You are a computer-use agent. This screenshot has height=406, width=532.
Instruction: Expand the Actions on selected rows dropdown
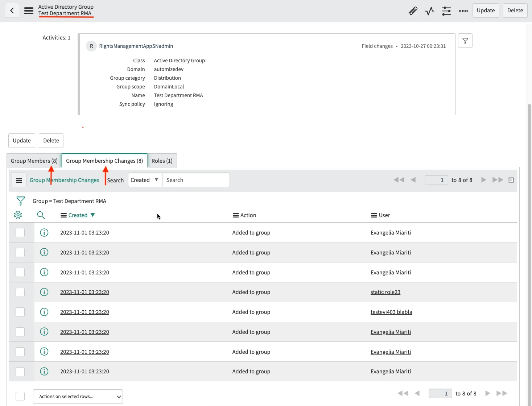78,397
